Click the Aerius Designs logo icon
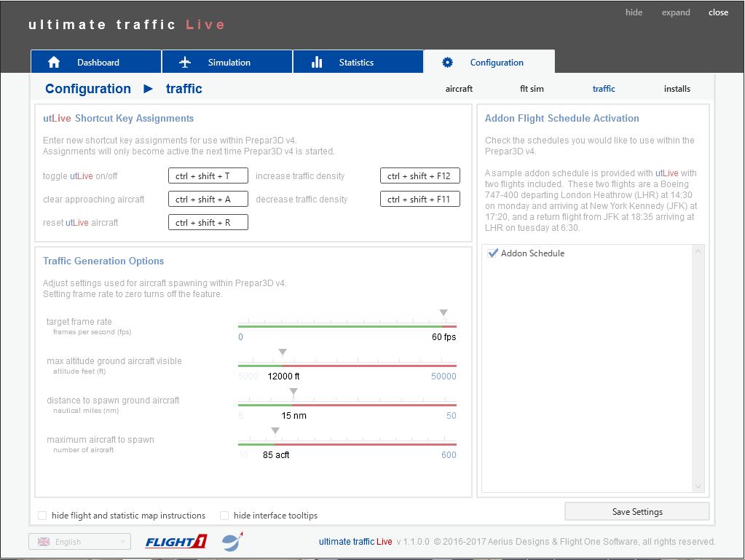This screenshot has height=560, width=745. coord(232,542)
